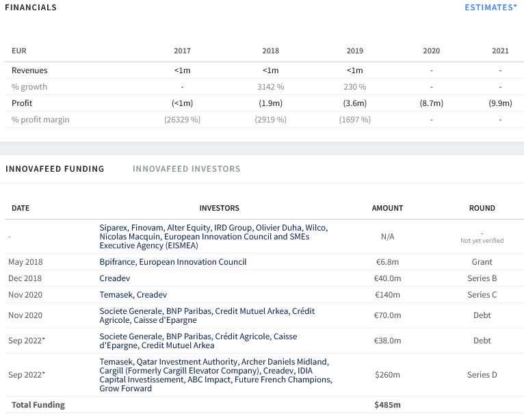
Task: Select the ROUND column header
Action: click(x=482, y=208)
